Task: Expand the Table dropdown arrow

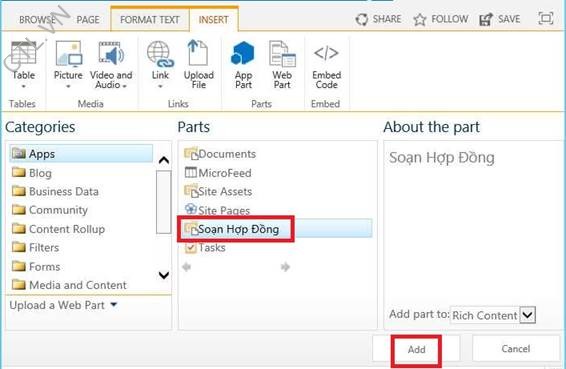Action: pos(23,86)
